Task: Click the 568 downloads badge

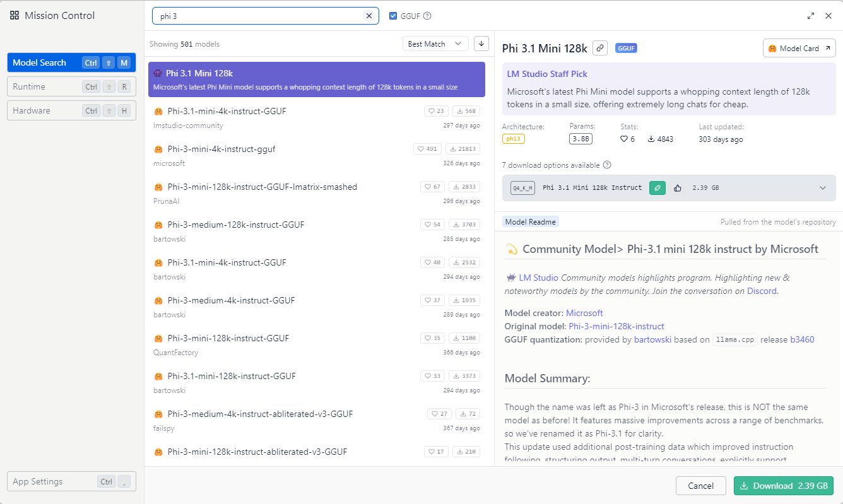Action: coord(466,111)
